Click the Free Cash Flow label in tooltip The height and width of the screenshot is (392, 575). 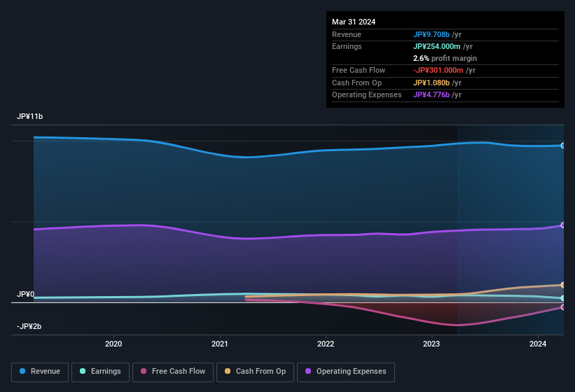coord(359,70)
